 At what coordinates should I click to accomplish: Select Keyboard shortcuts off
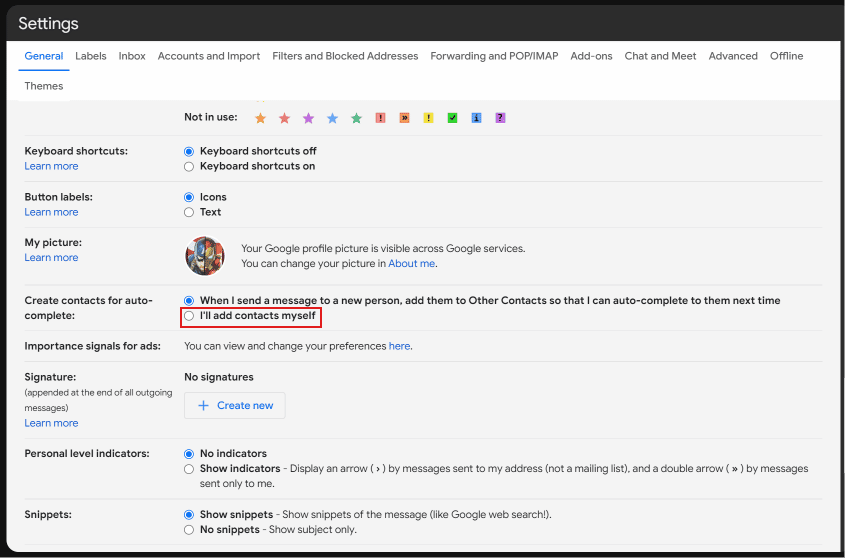[x=189, y=151]
